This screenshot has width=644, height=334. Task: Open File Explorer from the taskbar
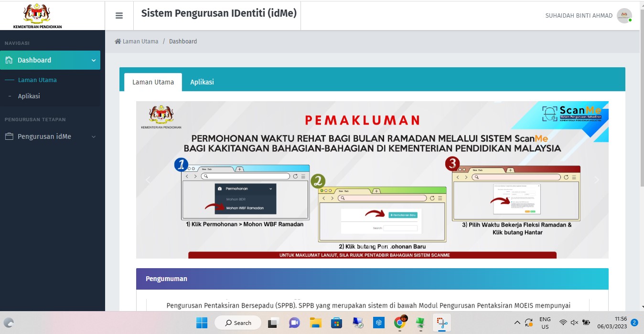(315, 323)
